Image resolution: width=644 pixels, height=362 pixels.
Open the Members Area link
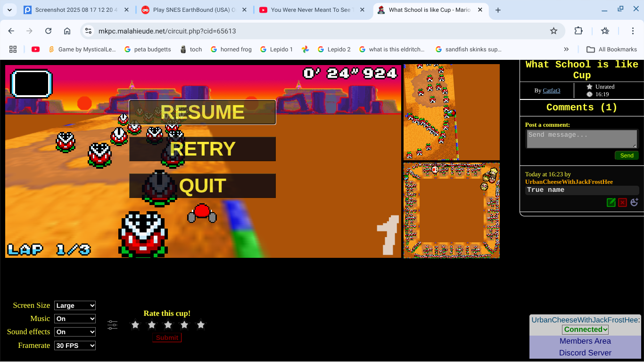585,341
